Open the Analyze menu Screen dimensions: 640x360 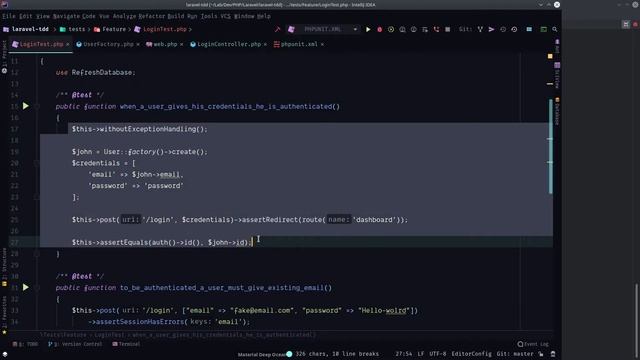[124, 16]
